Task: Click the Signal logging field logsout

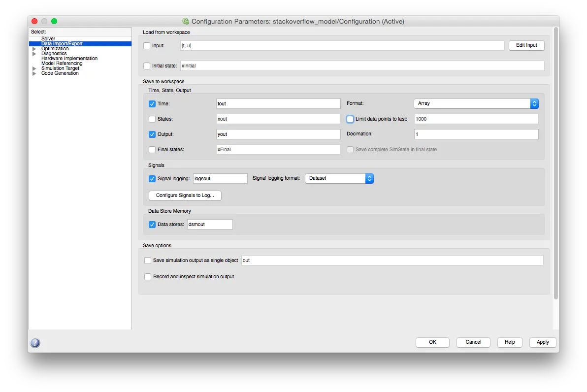Action: point(220,179)
